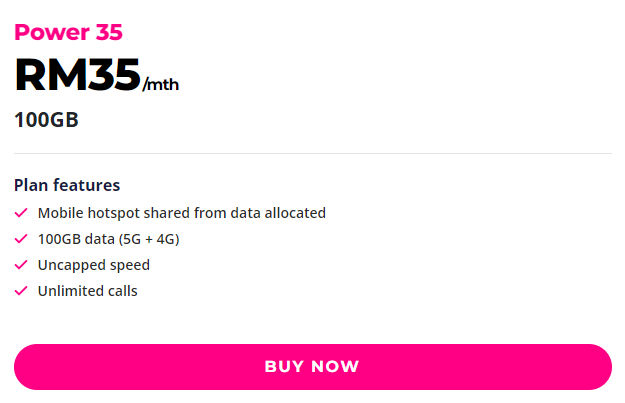Click the pink number 35 in the title
The height and width of the screenshot is (403, 625).
click(109, 32)
